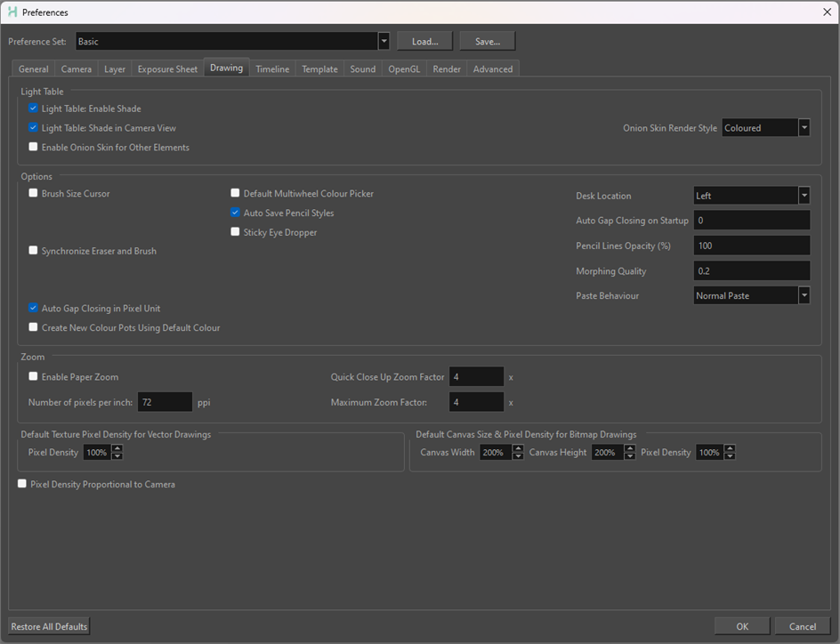Enable Pixel Density Proportional to Camera
The height and width of the screenshot is (644, 840).
tap(22, 483)
